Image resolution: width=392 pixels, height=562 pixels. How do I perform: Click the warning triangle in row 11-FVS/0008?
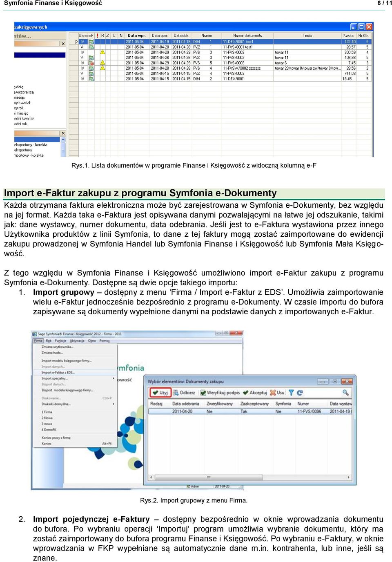coord(102,63)
